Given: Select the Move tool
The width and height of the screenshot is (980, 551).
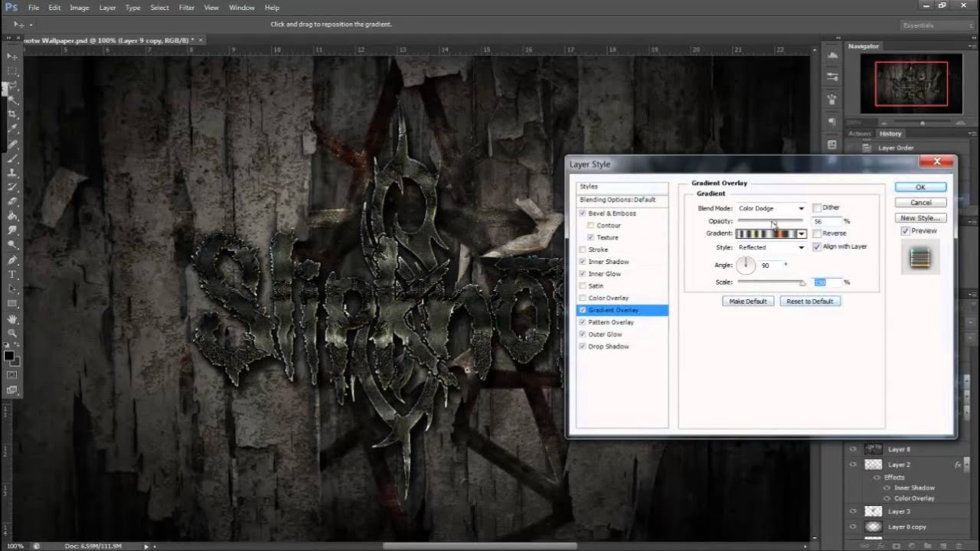Looking at the screenshot, I should (12, 57).
